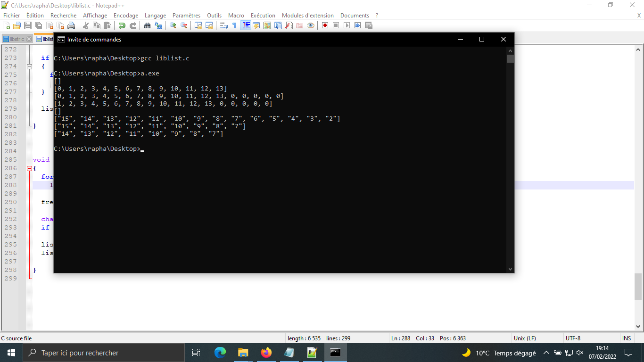
Task: Open Microsoft Edge from the taskbar
Action: 220,353
